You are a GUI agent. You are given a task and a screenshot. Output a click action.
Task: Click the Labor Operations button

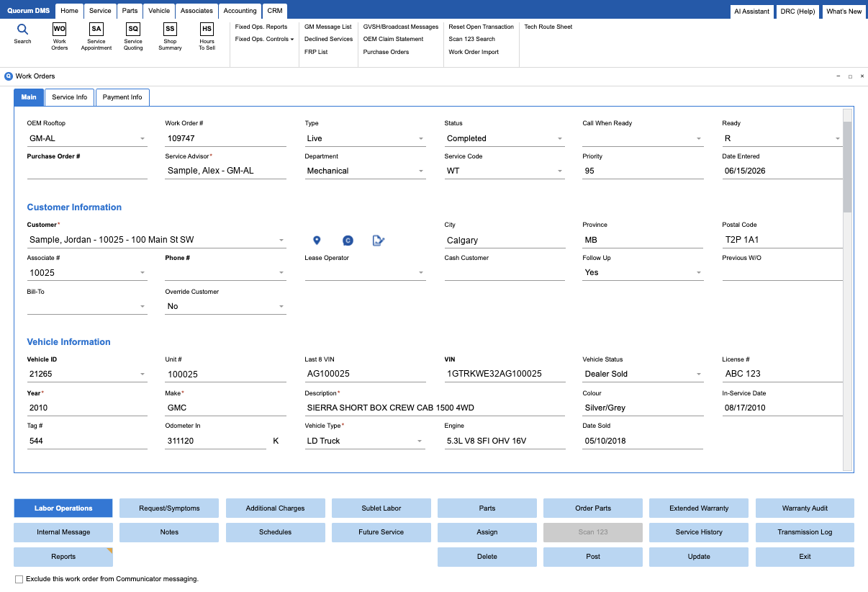(63, 508)
